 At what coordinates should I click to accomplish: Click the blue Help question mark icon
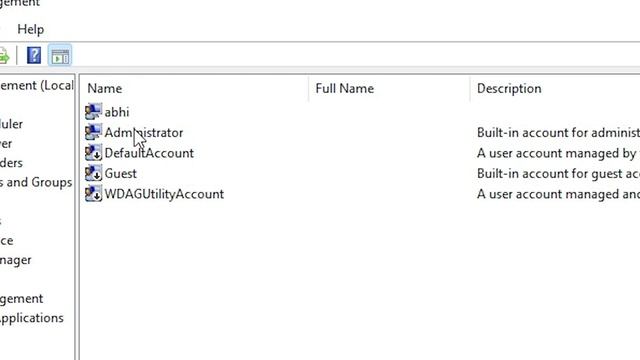point(34,55)
